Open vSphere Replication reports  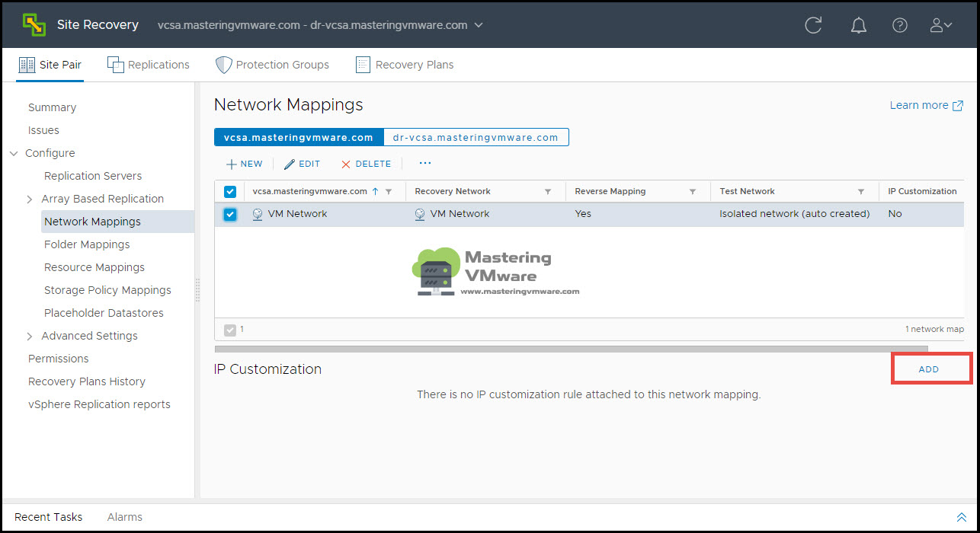pos(99,404)
